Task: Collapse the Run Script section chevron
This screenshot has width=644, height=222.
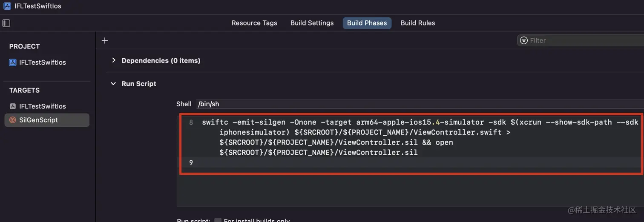Action: point(113,84)
